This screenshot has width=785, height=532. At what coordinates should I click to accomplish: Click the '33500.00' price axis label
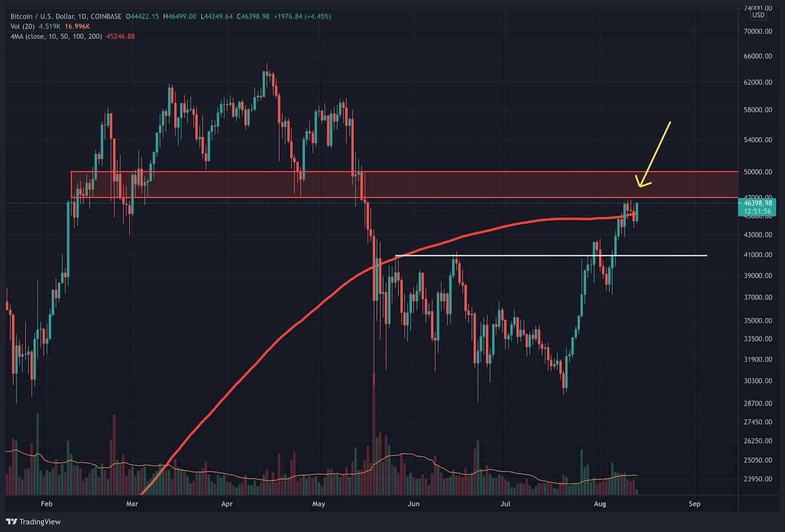pyautogui.click(x=758, y=339)
